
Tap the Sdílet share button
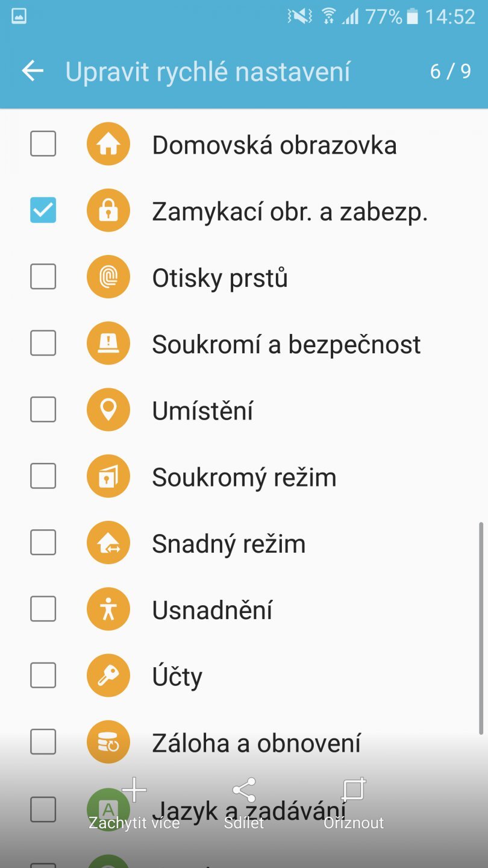(244, 803)
